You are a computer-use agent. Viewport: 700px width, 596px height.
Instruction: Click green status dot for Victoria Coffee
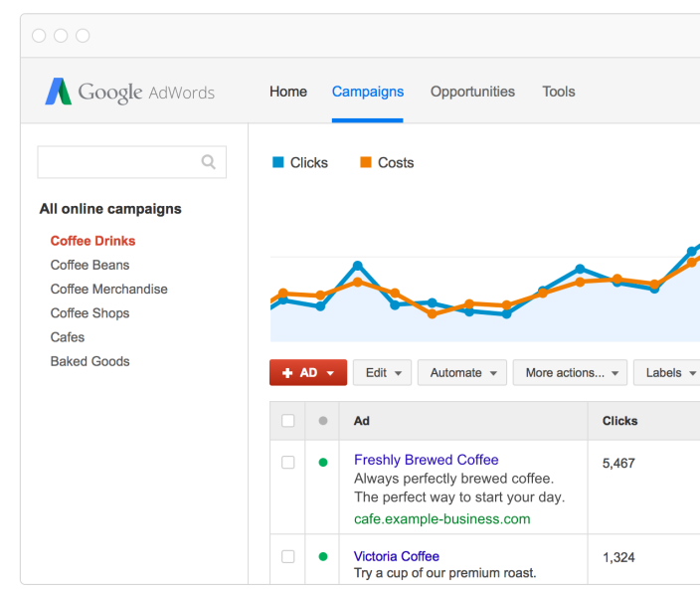pyautogui.click(x=322, y=556)
